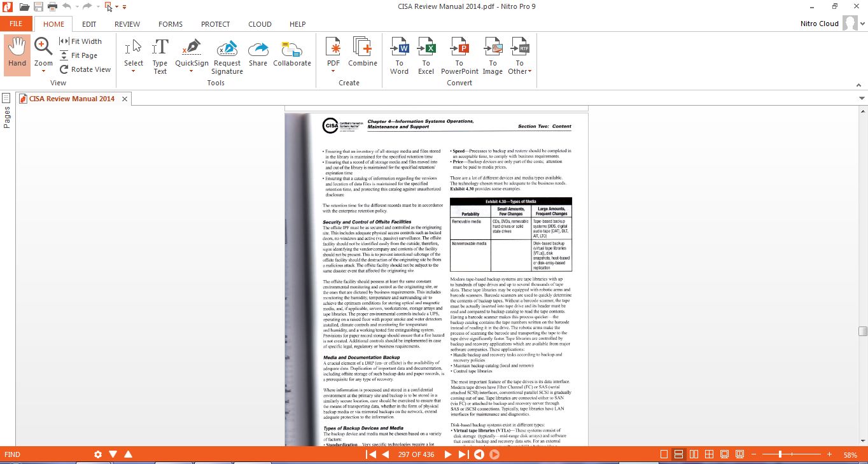The width and height of the screenshot is (868, 464).
Task: Find next search result arrow
Action: click(x=113, y=454)
